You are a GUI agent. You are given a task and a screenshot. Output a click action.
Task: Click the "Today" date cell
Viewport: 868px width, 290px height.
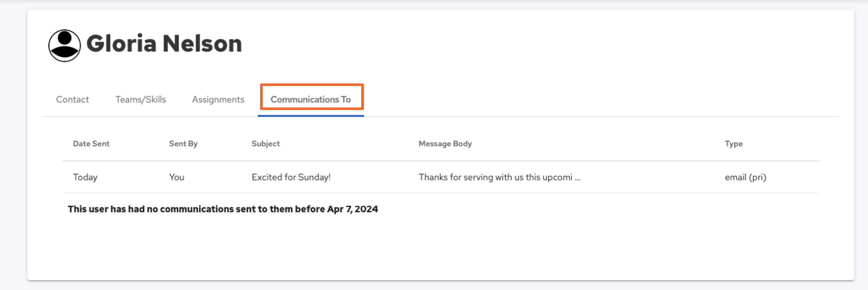85,177
